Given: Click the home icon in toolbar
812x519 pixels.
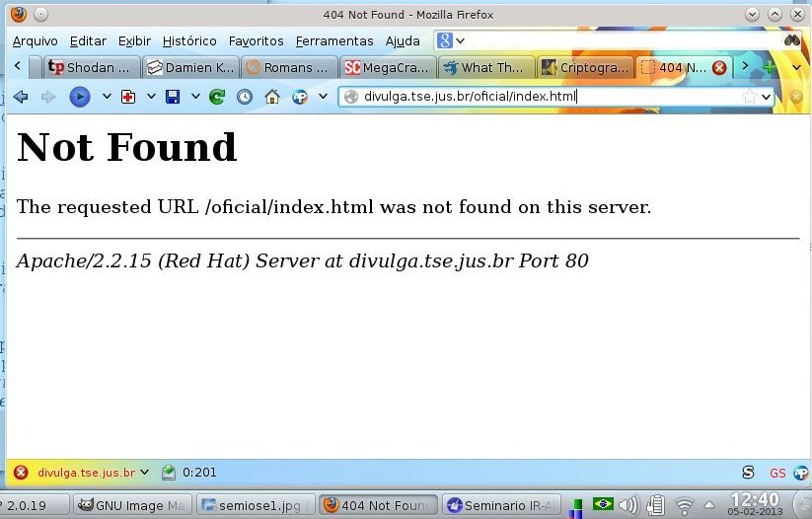Looking at the screenshot, I should (272, 97).
